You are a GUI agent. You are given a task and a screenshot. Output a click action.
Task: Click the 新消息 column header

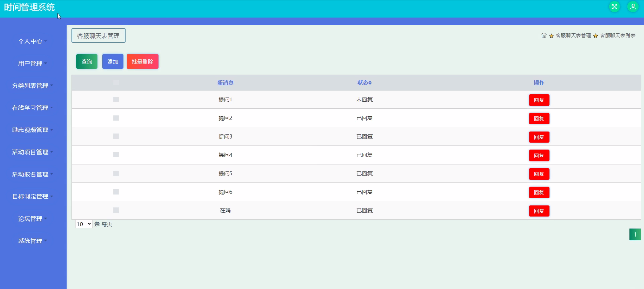click(x=225, y=83)
